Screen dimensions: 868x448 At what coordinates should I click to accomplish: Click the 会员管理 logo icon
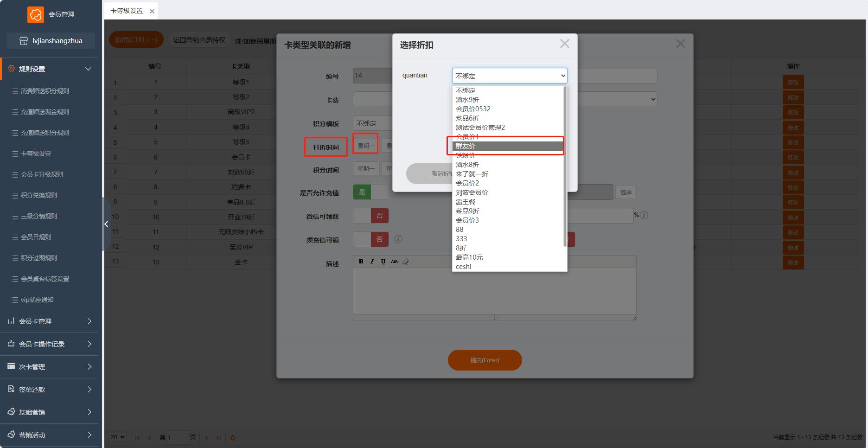pos(35,14)
